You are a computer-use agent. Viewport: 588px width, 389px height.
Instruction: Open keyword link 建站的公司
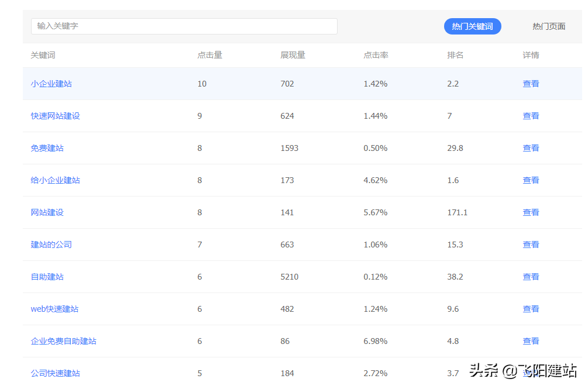point(51,245)
